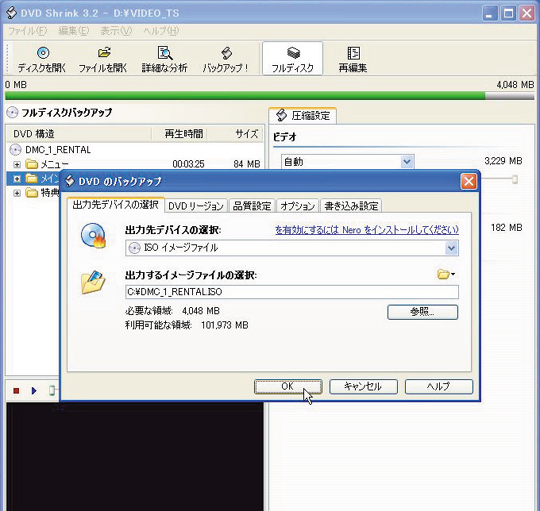540x511 pixels.
Task: Click the DVD 構造 column header
Action: 79,134
